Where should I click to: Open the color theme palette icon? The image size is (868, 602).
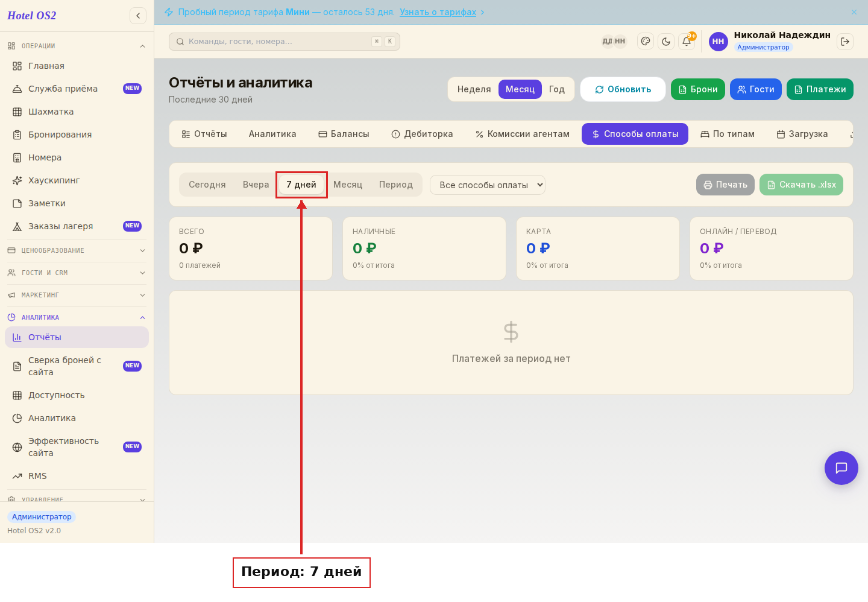(x=646, y=41)
